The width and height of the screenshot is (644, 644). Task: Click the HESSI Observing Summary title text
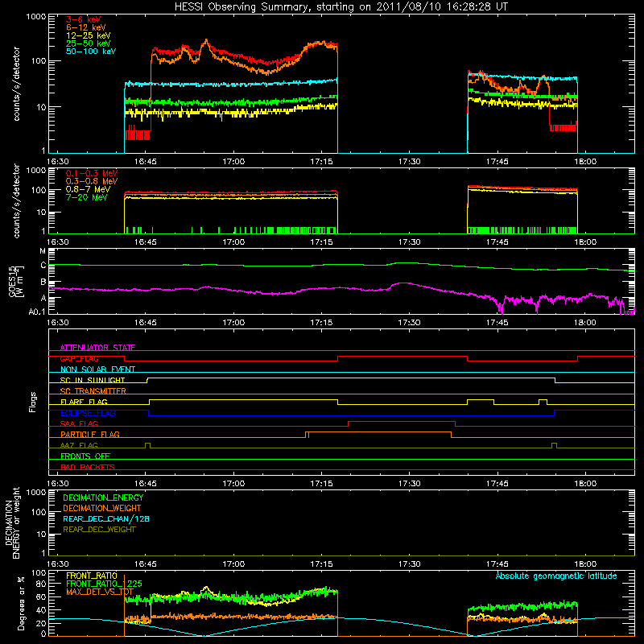point(341,6)
